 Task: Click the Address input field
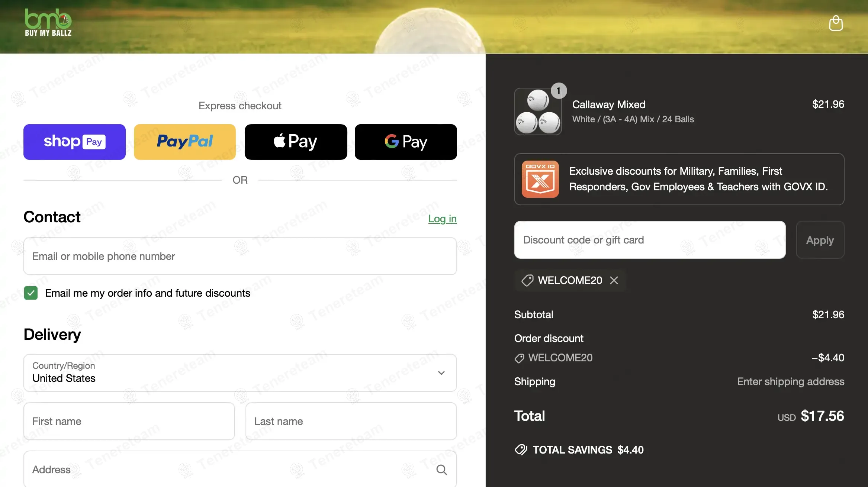click(240, 469)
